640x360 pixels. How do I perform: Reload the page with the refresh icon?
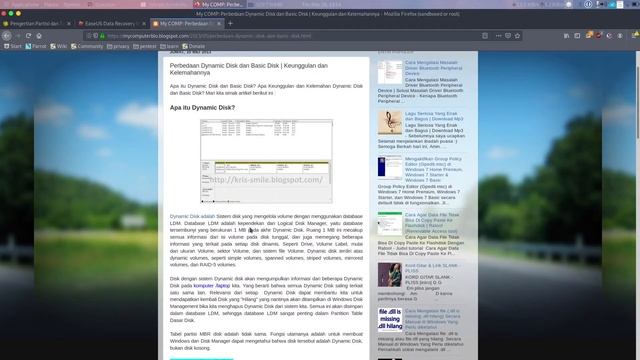(x=28, y=36)
